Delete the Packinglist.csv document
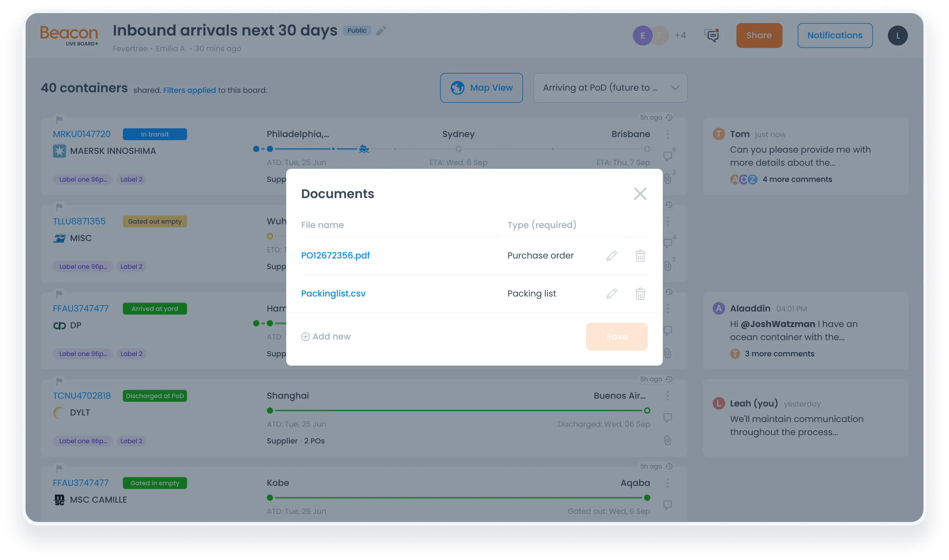This screenshot has height=560, width=949. tap(640, 294)
